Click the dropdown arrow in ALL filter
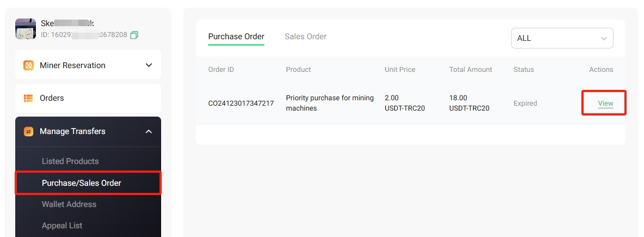The width and height of the screenshot is (644, 237). 604,39
